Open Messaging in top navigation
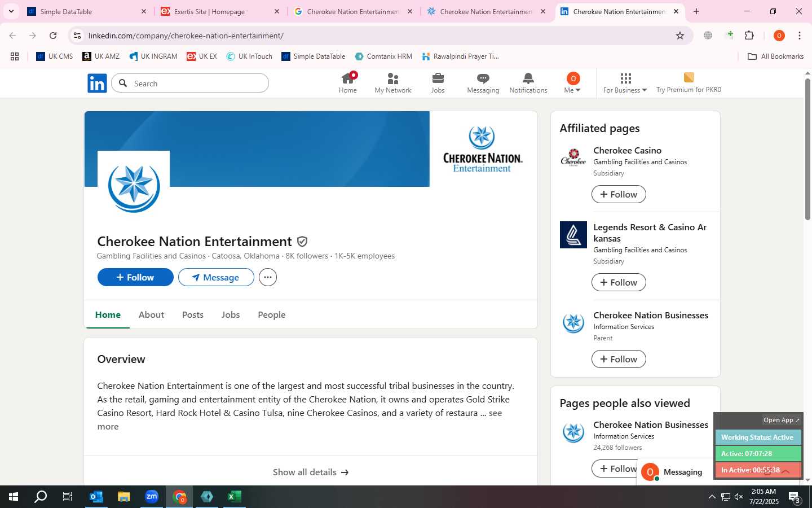This screenshot has width=812, height=508. point(483,83)
